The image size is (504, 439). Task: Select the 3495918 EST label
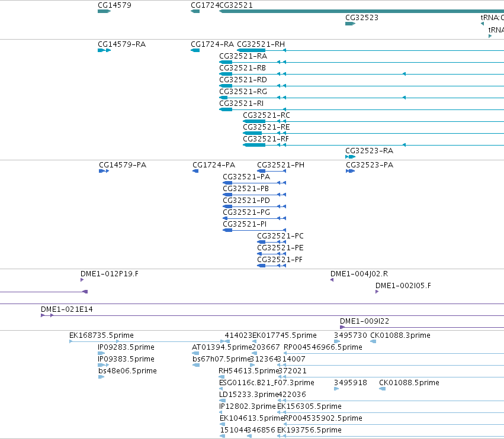tap(351, 383)
